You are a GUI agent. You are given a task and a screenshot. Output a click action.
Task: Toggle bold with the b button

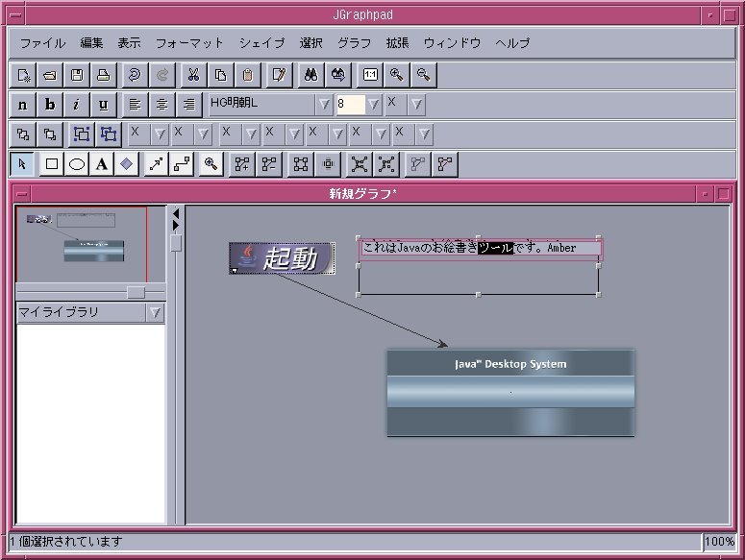click(x=50, y=105)
